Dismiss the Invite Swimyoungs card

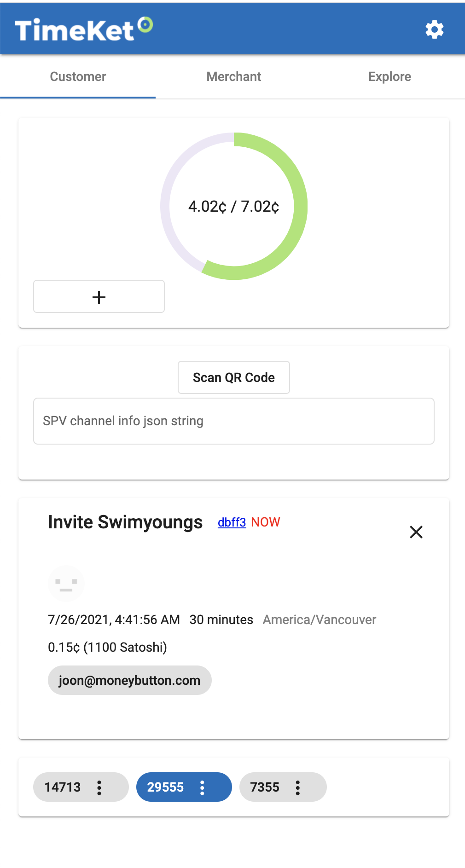pos(416,532)
